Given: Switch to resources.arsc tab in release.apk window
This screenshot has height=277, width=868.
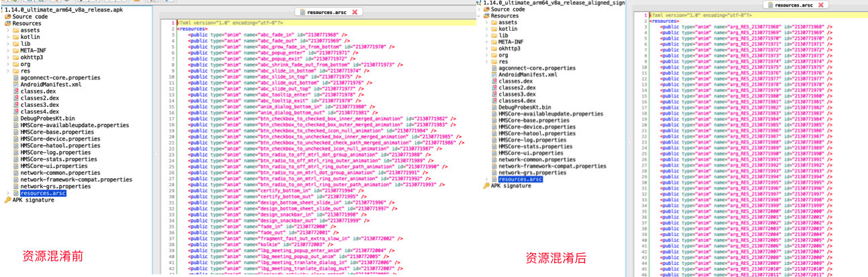Looking at the screenshot, I should click(x=329, y=12).
